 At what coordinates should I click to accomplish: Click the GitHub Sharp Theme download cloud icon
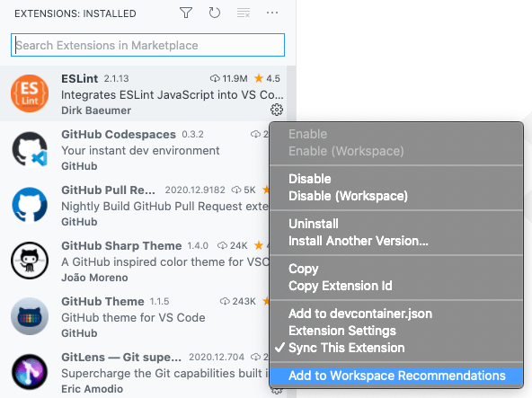coord(222,245)
